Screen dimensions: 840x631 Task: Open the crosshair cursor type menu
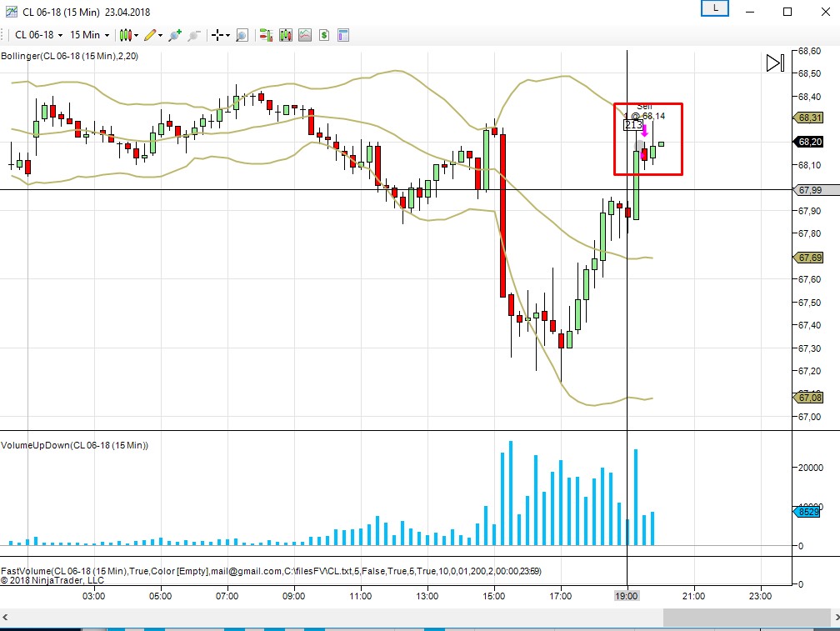pyautogui.click(x=220, y=35)
